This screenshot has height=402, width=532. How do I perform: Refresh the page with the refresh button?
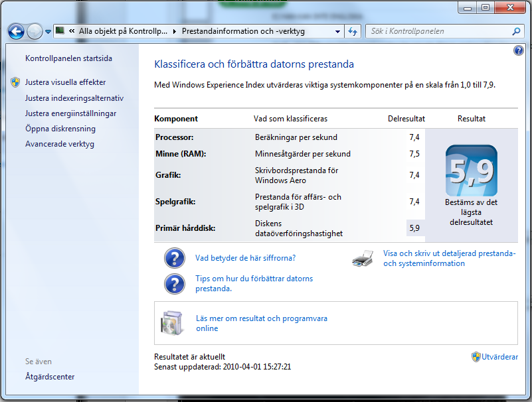(353, 32)
